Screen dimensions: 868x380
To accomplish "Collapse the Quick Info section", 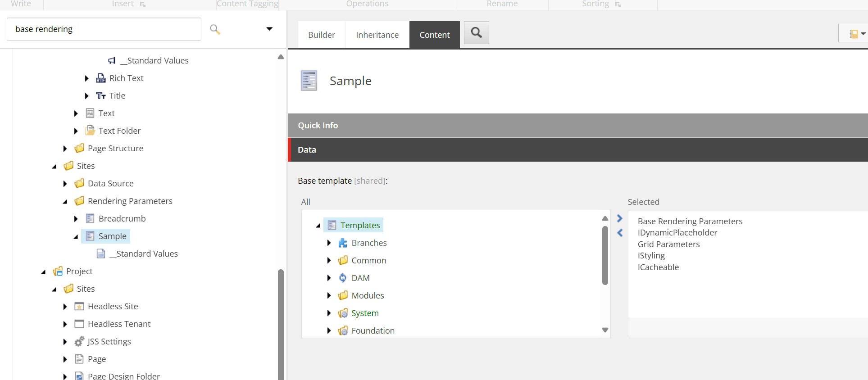I will tap(578, 125).
